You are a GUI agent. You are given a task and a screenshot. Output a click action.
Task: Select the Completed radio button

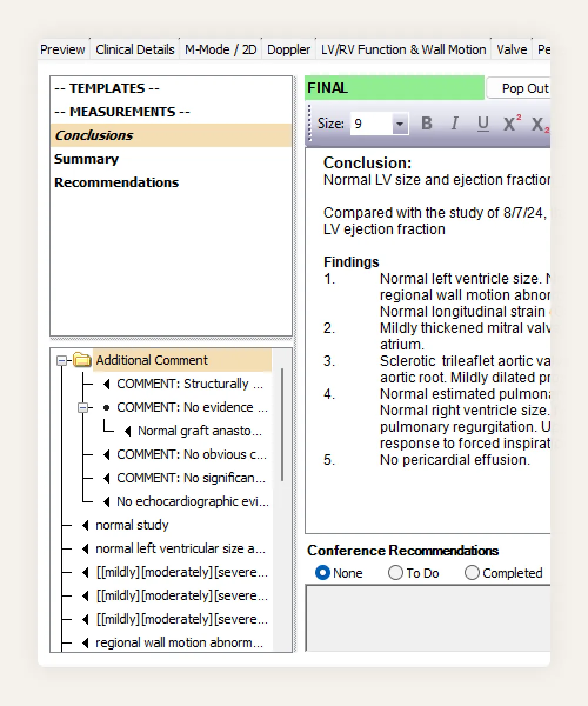pyautogui.click(x=472, y=573)
